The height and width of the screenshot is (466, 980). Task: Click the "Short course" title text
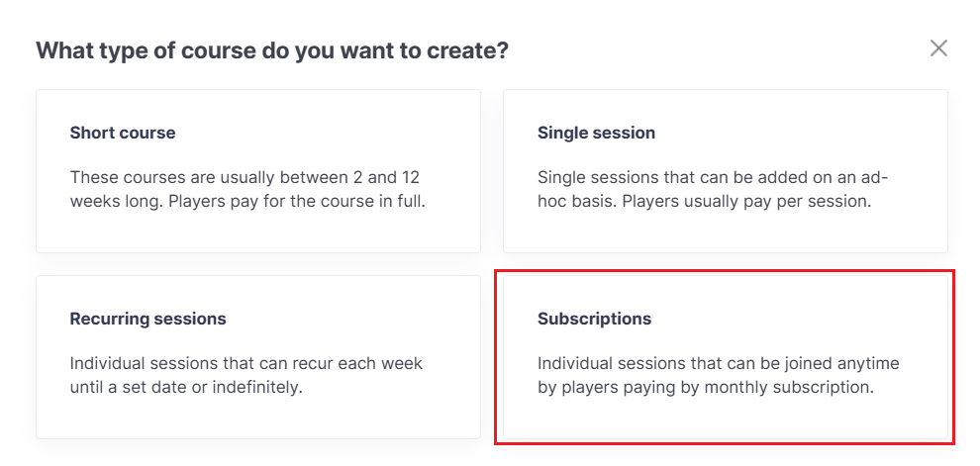point(123,133)
